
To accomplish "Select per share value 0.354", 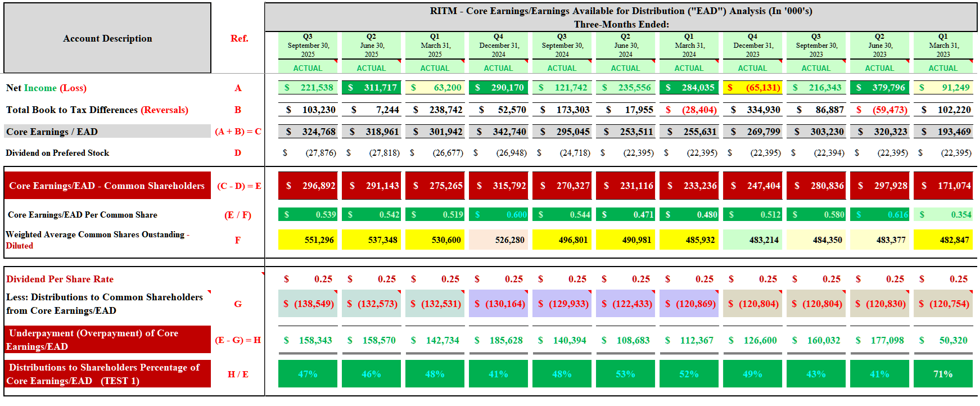I will click(943, 215).
